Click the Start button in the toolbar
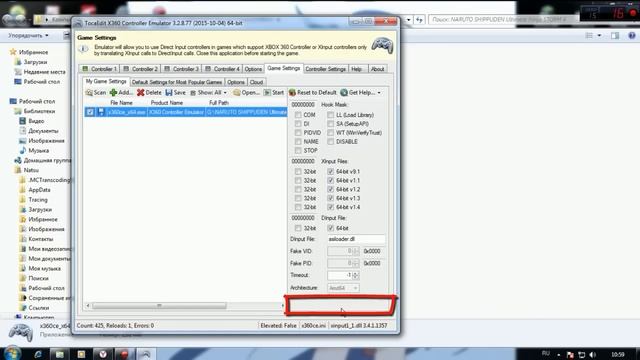 [x=274, y=93]
